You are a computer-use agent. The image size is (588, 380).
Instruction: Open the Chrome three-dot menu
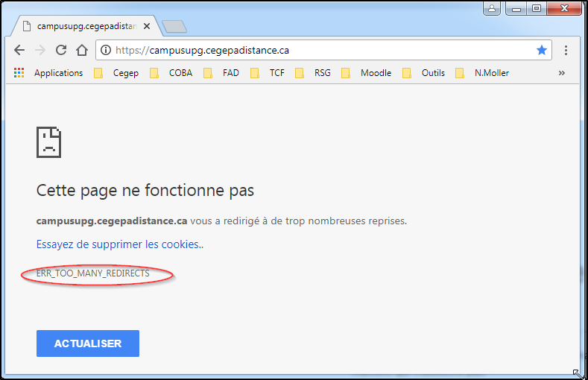pos(566,51)
